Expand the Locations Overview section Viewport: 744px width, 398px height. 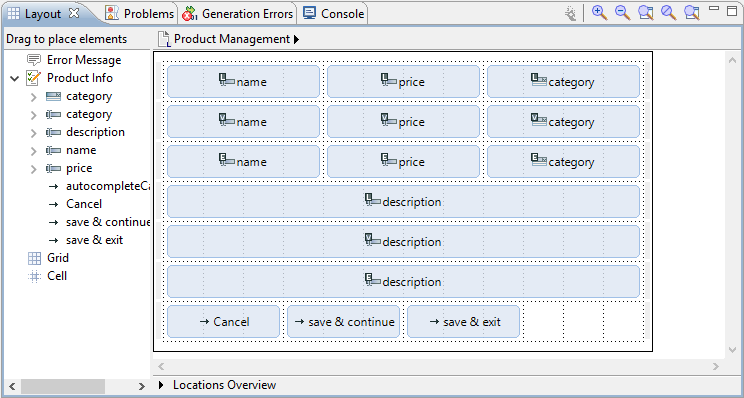(x=161, y=385)
